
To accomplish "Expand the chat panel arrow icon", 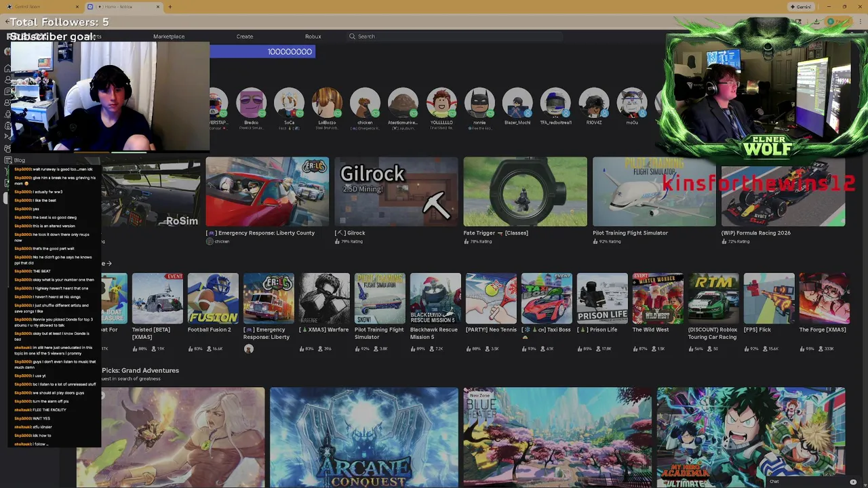I will tap(853, 482).
